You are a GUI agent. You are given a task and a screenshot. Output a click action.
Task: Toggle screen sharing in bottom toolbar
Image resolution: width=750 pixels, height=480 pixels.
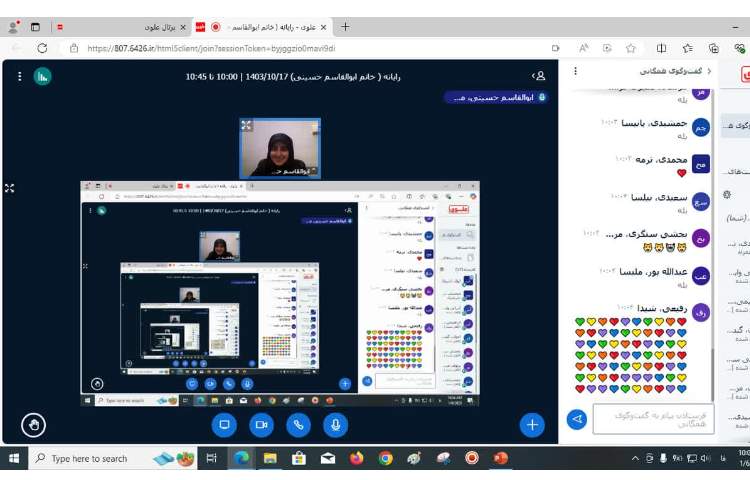[x=224, y=424]
